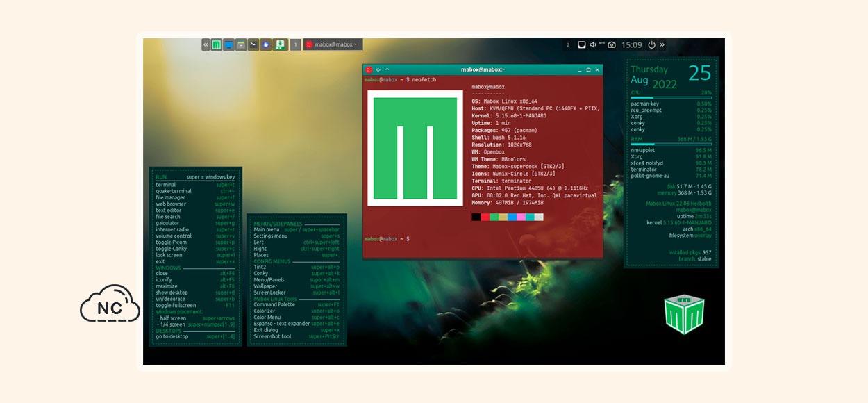Screen dimensions: 868x403
Task: Click diamond sticky icon in terminal titlebar
Action: (378, 69)
